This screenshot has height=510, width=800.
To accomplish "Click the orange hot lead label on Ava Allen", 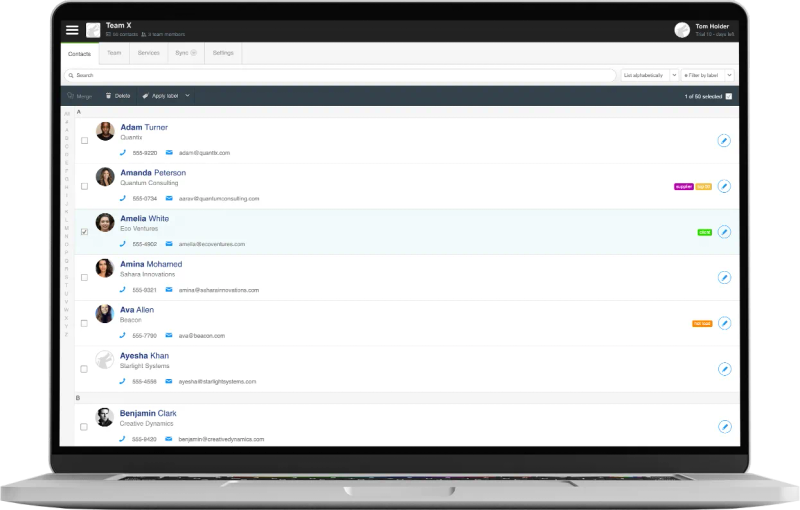I will 702,323.
